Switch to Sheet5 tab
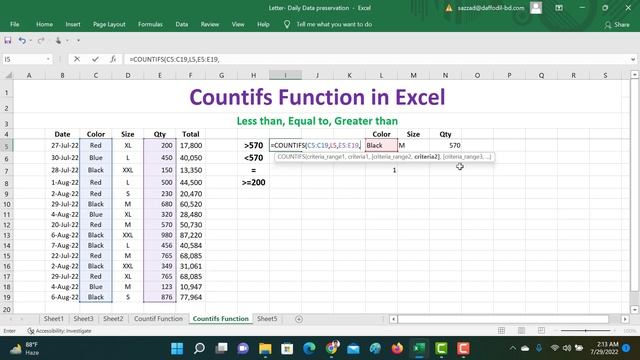Screen dimensions: 640x360 click(x=267, y=319)
